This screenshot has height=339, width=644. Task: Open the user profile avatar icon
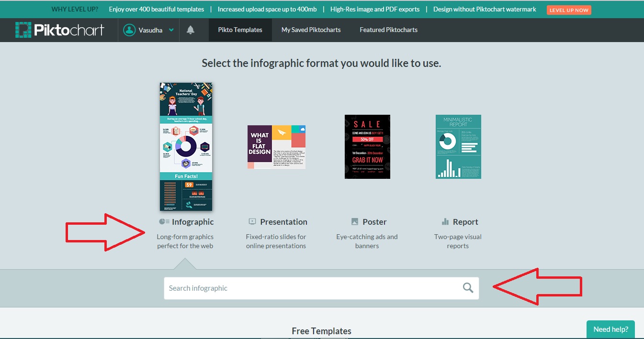129,30
